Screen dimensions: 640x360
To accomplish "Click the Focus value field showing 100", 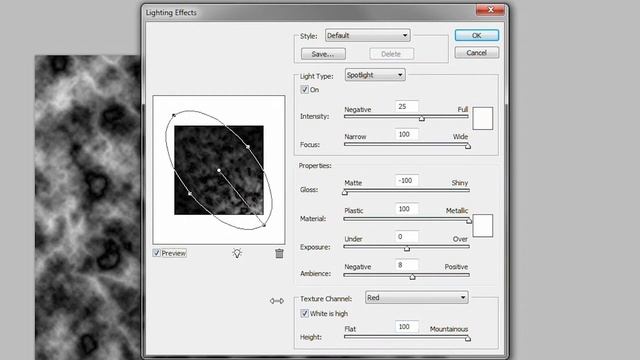I will pos(407,134).
